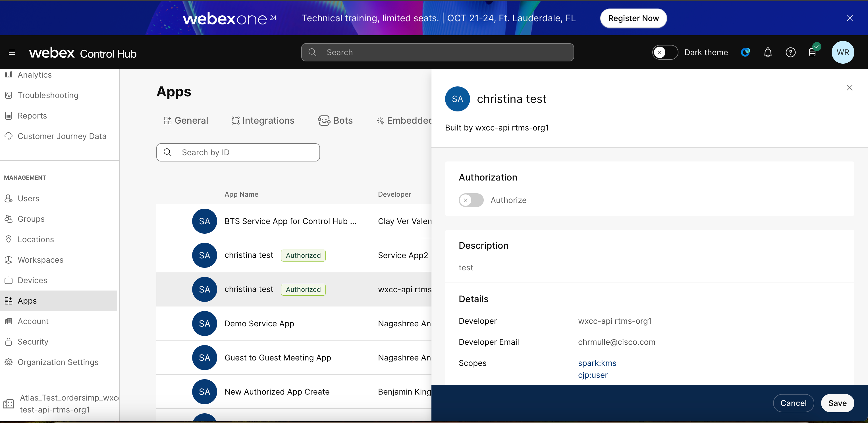Switch to the Integrations tab

pyautogui.click(x=263, y=121)
